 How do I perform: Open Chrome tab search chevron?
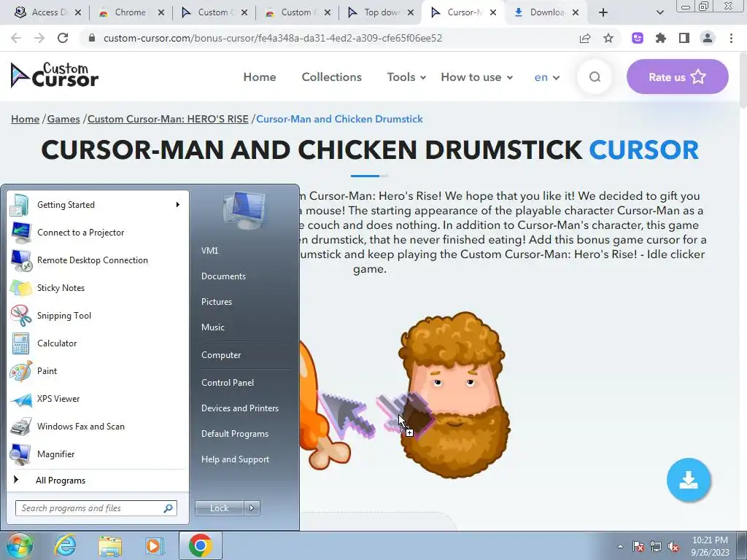point(659,12)
